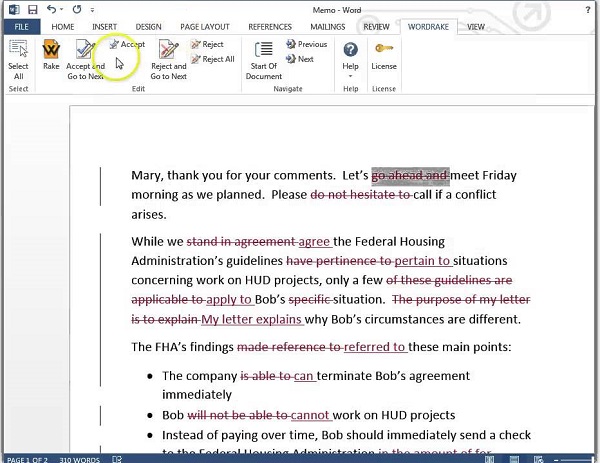Click the inserted word 'can' in bullet
The image size is (600, 463).
304,376
